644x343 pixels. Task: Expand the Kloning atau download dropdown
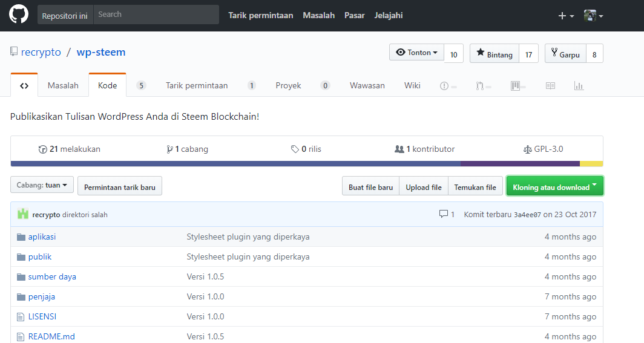pyautogui.click(x=555, y=186)
